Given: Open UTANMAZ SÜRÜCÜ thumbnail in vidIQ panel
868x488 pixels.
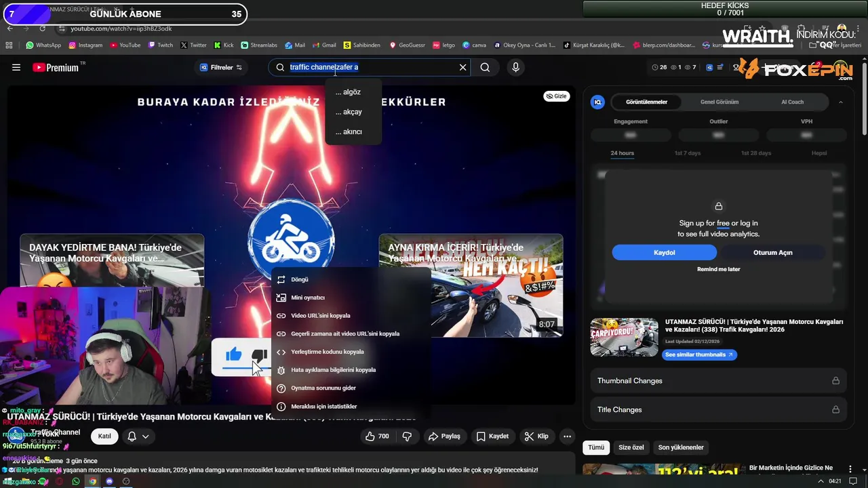Looking at the screenshot, I should pyautogui.click(x=624, y=337).
